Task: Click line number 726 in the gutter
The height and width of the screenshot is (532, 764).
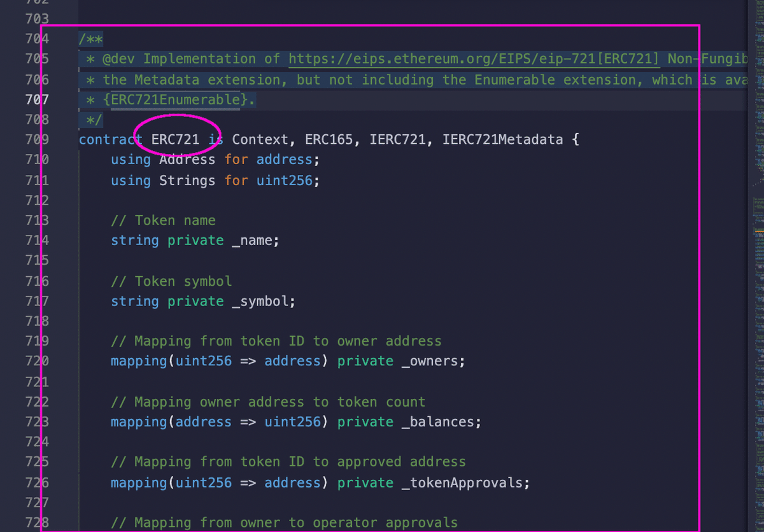Action: (37, 482)
